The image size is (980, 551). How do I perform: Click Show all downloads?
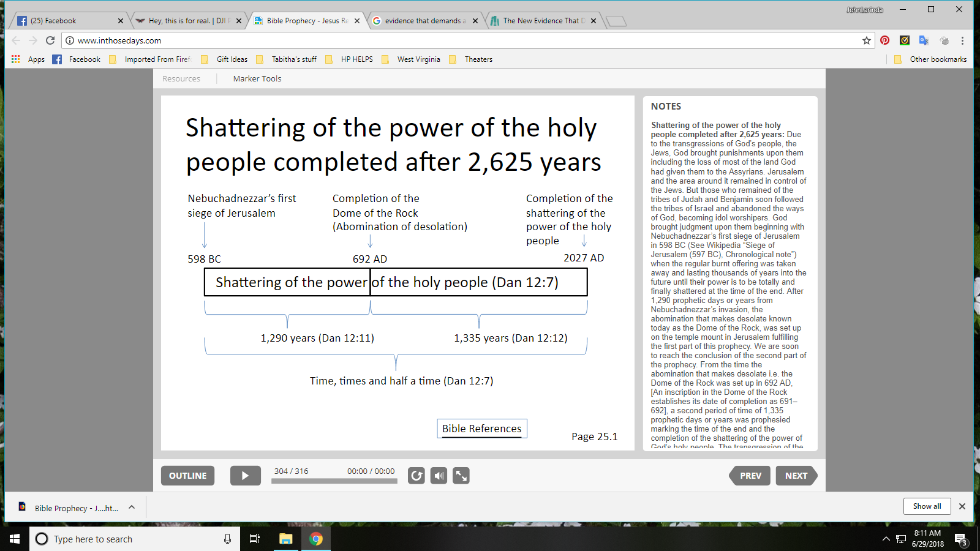click(927, 506)
